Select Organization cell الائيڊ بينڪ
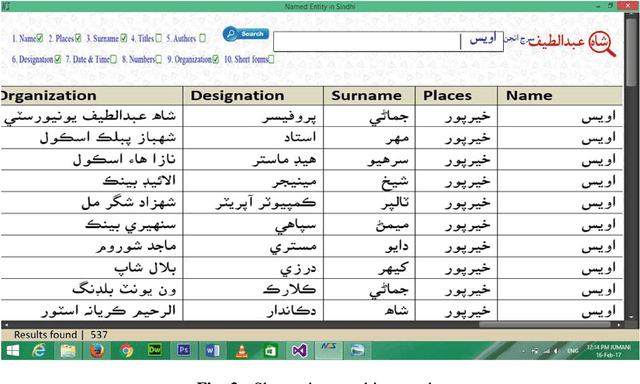Image resolution: width=640 pixels, height=384 pixels. coord(92,181)
